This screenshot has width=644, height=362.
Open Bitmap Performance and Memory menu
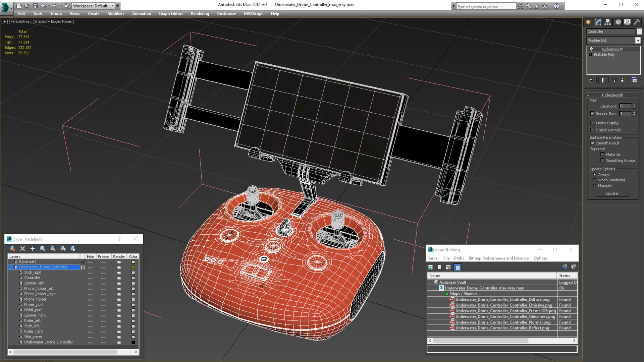click(498, 258)
